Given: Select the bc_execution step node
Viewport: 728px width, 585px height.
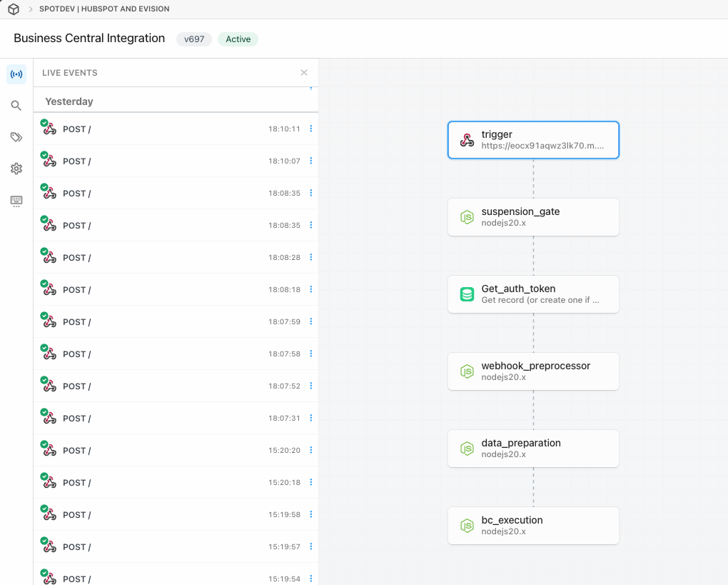Looking at the screenshot, I should tap(533, 526).
